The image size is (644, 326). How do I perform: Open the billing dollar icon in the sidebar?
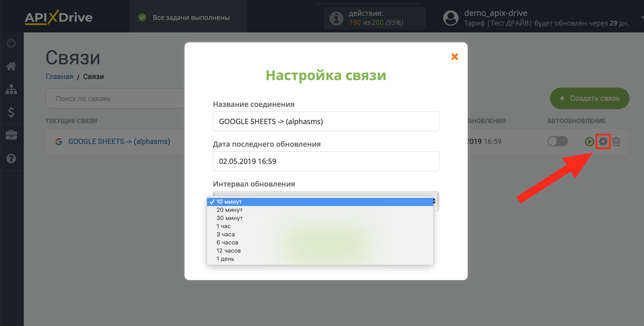click(x=11, y=112)
